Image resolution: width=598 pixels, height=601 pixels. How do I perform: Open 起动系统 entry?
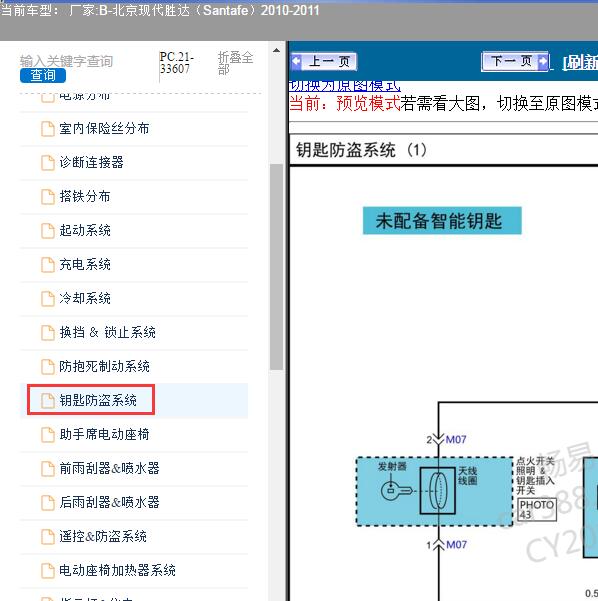point(85,230)
